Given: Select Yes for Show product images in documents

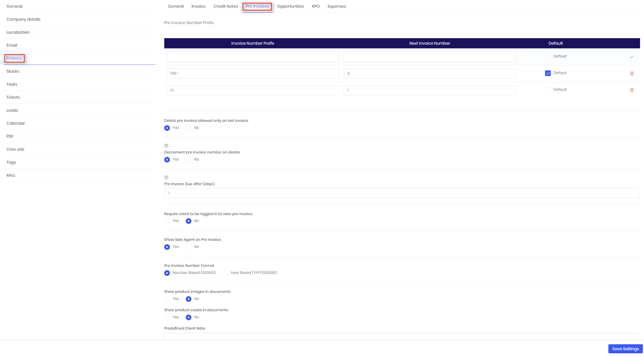Looking at the screenshot, I should point(167,299).
